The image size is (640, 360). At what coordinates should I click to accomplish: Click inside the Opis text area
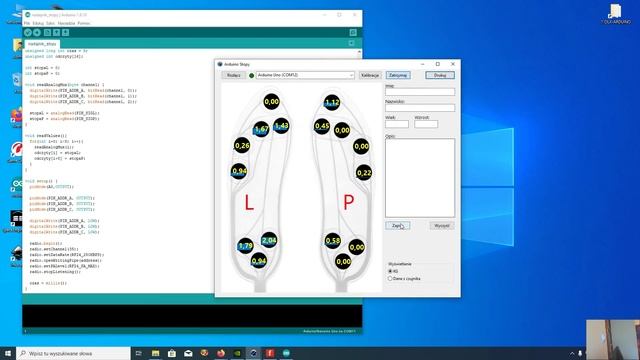[420, 178]
